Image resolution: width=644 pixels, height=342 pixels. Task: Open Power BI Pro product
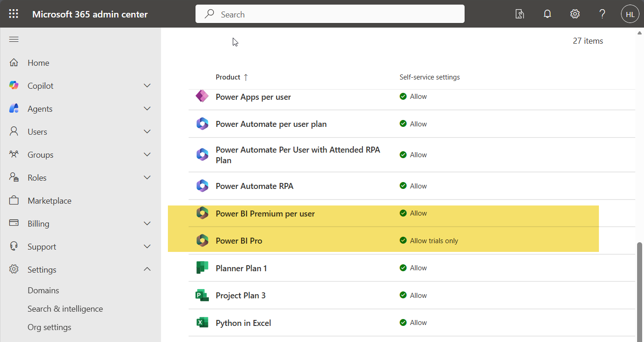pos(239,241)
